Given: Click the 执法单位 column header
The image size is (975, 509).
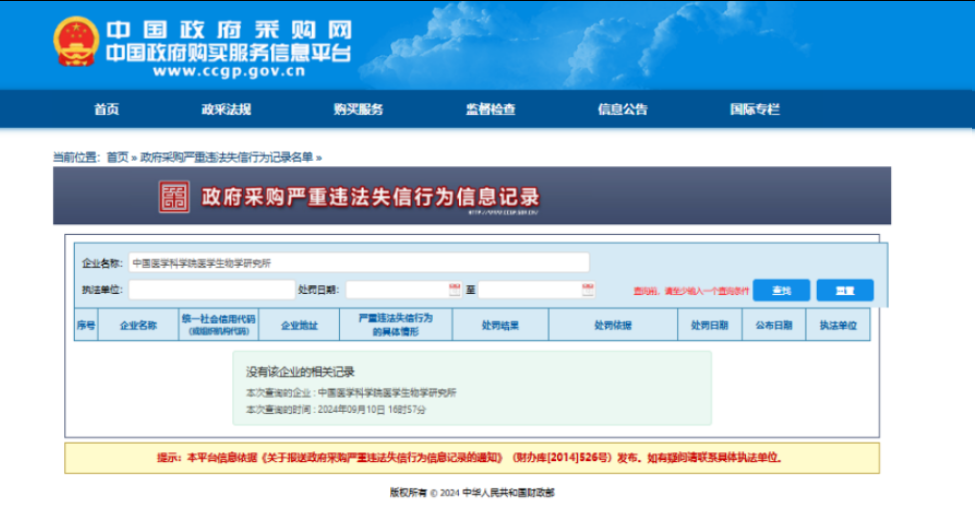Looking at the screenshot, I should click(838, 325).
